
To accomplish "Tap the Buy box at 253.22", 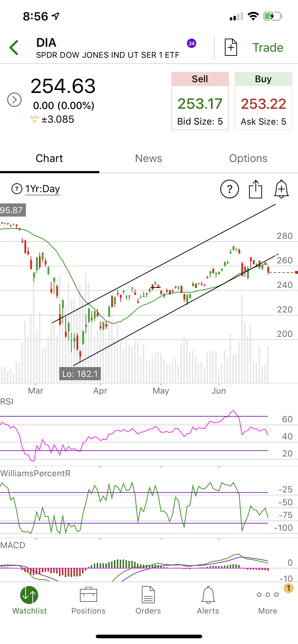I will point(263,101).
